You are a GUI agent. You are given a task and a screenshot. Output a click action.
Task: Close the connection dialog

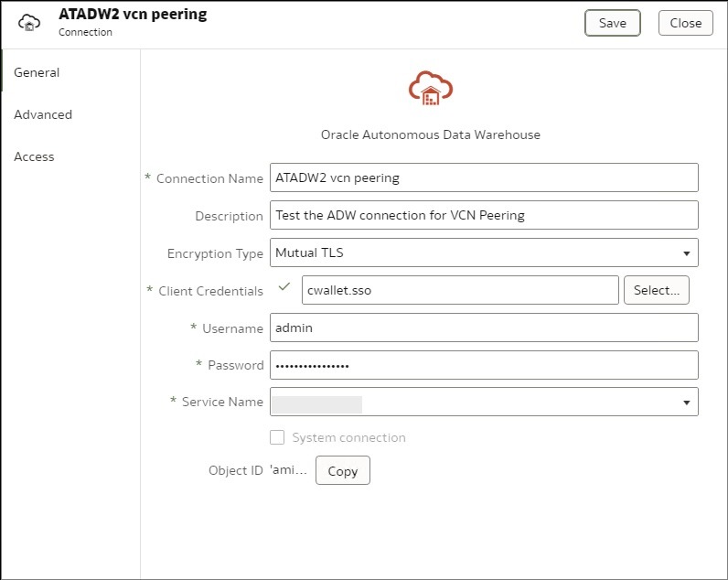click(685, 23)
